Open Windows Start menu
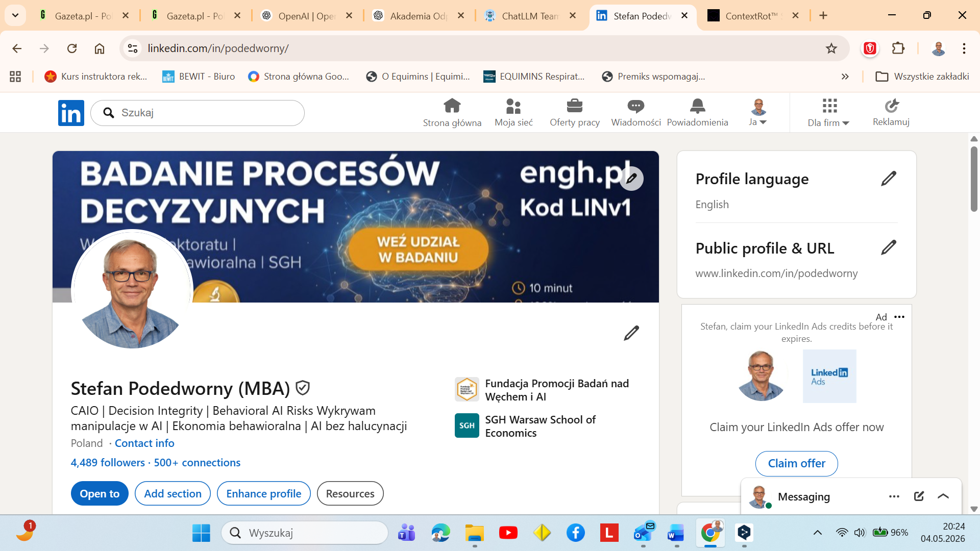980x551 pixels. [201, 533]
